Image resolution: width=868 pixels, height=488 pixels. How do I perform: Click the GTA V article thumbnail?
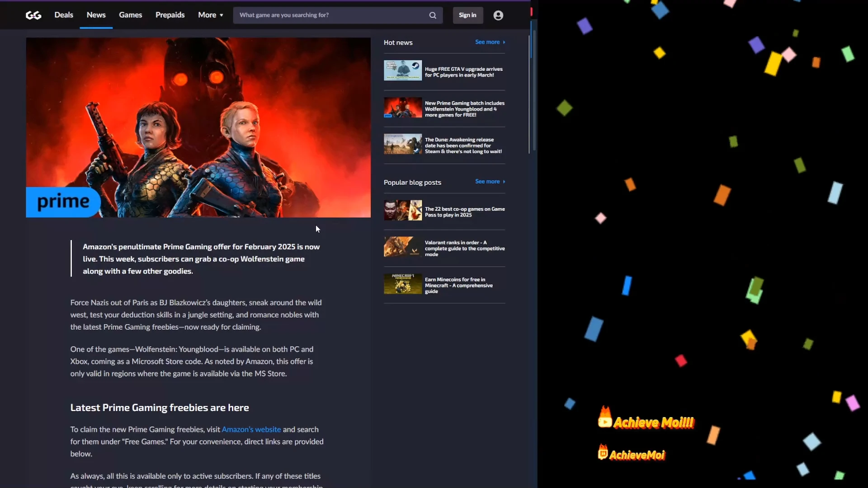403,70
